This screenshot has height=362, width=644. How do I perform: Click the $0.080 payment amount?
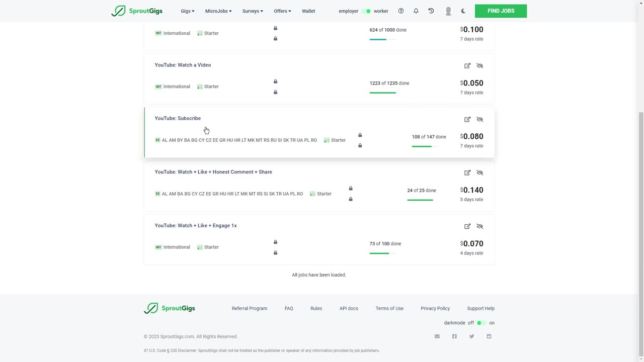click(471, 136)
